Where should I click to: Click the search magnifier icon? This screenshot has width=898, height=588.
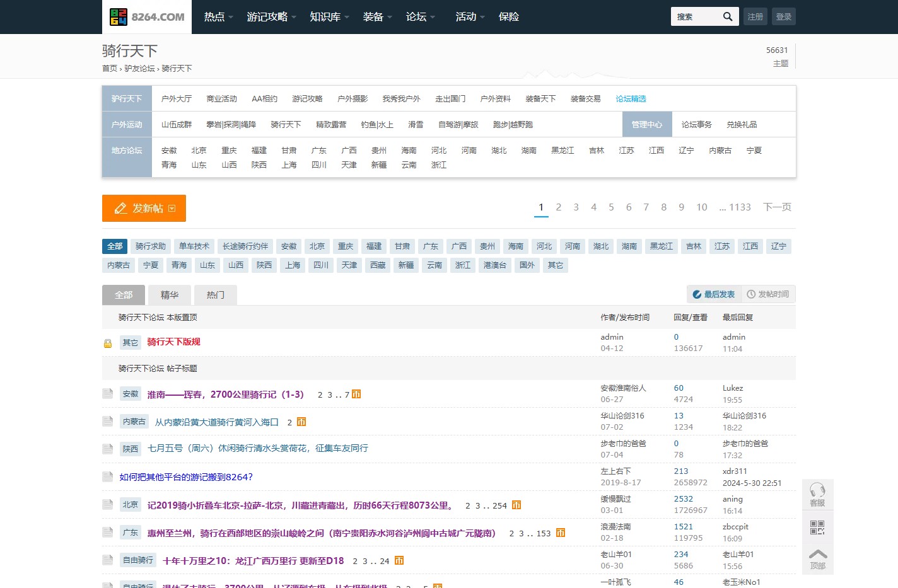click(728, 16)
